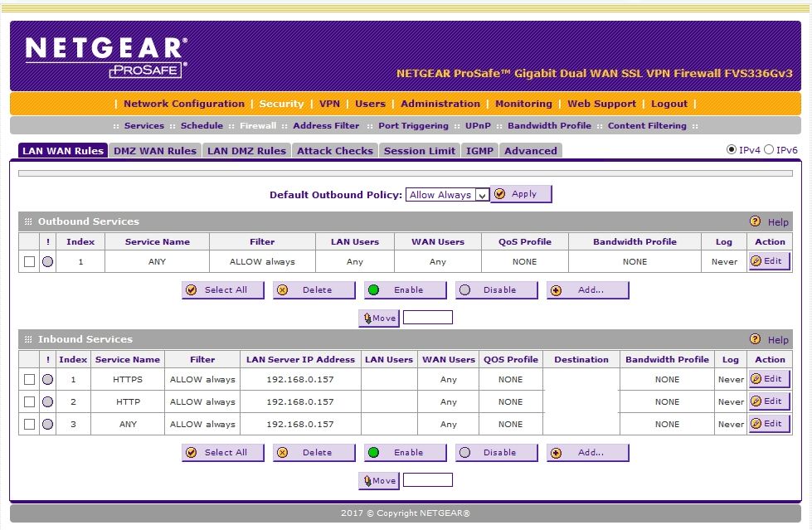
Task: Click the status indicator for inbound HTTP rule
Action: pyautogui.click(x=47, y=401)
